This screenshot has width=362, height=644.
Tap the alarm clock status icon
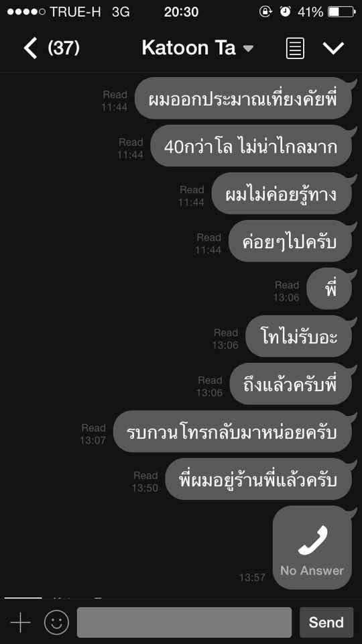pyautogui.click(x=286, y=12)
